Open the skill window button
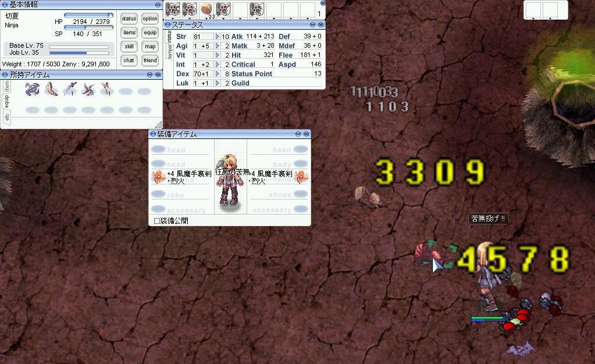This screenshot has height=364, width=595. coord(129,47)
